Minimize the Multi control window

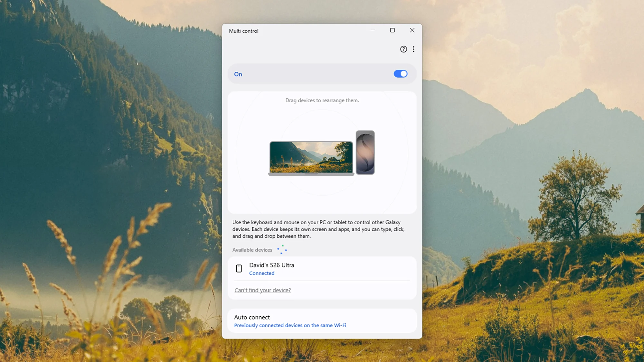(x=373, y=30)
